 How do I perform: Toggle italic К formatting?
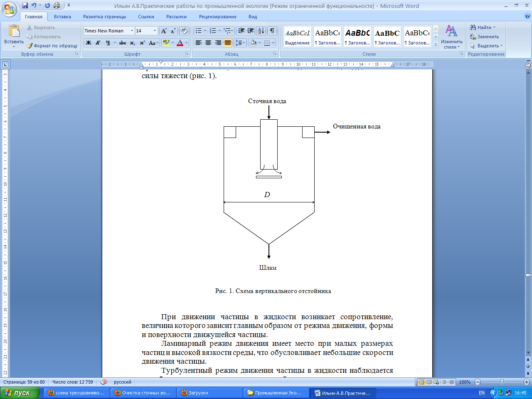coord(98,43)
